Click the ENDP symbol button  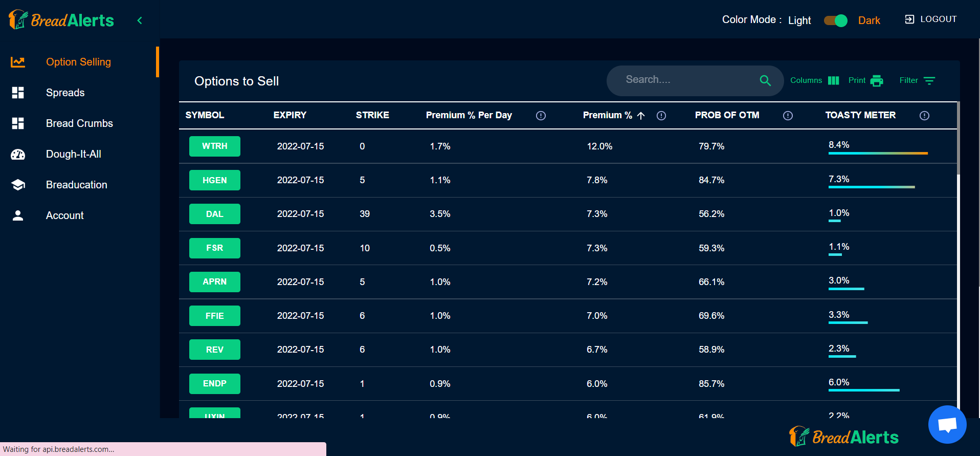tap(215, 384)
